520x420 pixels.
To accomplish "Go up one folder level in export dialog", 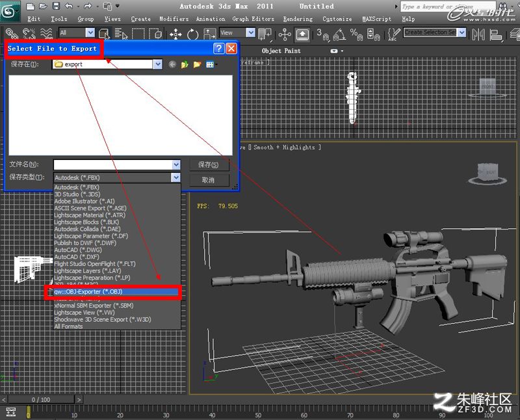I will click(x=185, y=64).
